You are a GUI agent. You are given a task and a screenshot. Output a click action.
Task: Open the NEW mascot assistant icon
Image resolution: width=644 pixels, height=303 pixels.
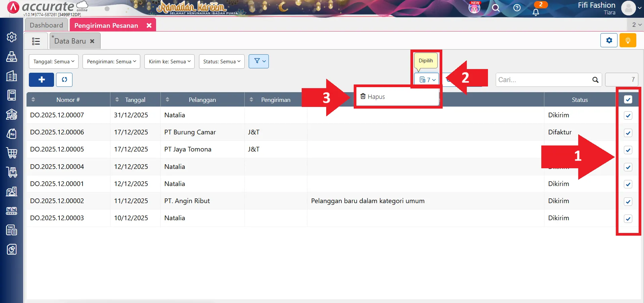[x=474, y=7]
